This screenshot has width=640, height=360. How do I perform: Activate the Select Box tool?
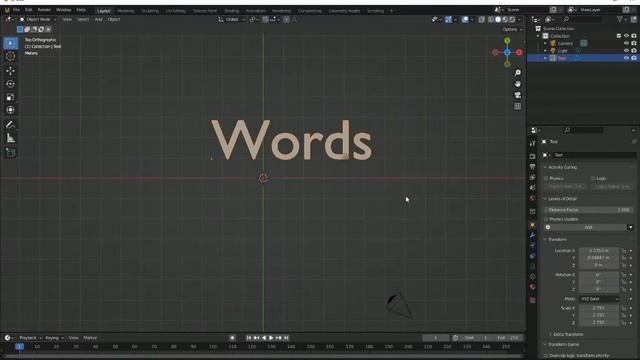(11, 43)
